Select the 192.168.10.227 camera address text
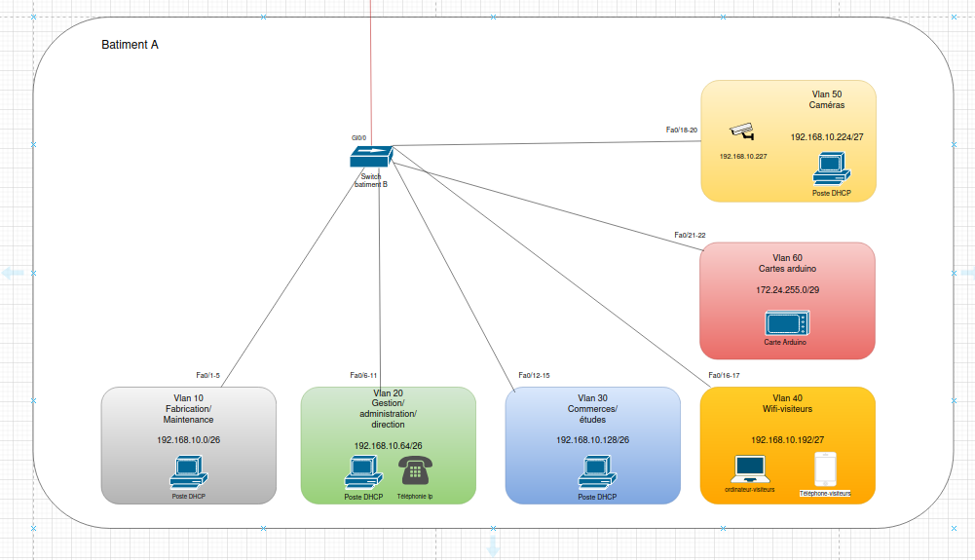975x560 pixels. 743,157
